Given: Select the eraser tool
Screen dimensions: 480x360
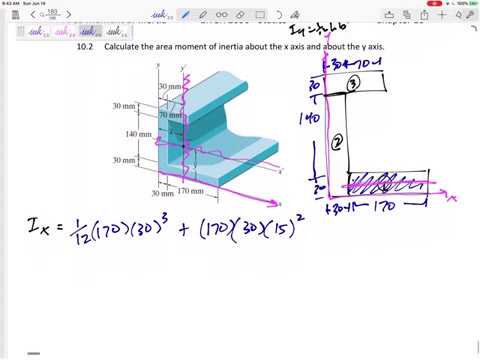Looking at the screenshot, I should pyautogui.click(x=240, y=15).
